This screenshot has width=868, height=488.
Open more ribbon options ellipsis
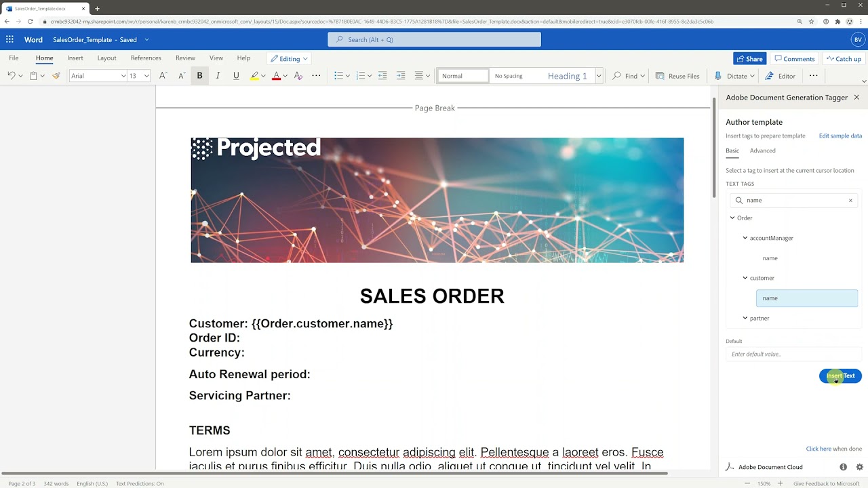pos(813,76)
